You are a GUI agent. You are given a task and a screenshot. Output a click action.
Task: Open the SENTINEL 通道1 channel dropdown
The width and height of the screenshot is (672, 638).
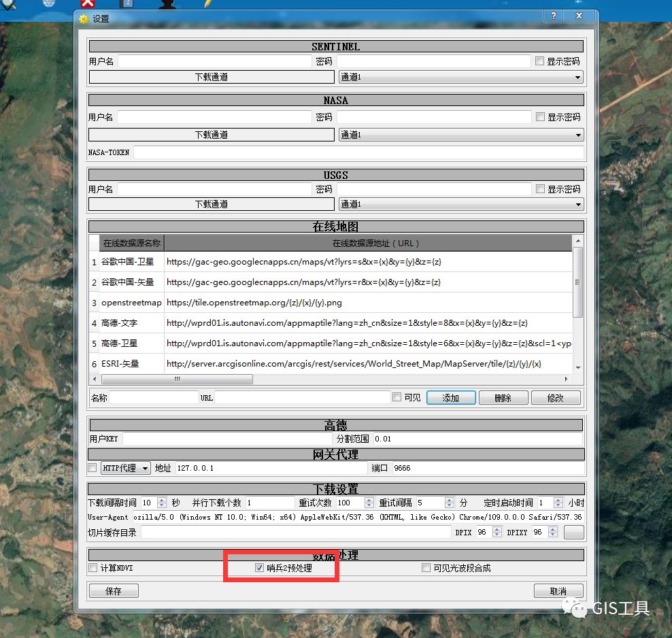point(577,77)
